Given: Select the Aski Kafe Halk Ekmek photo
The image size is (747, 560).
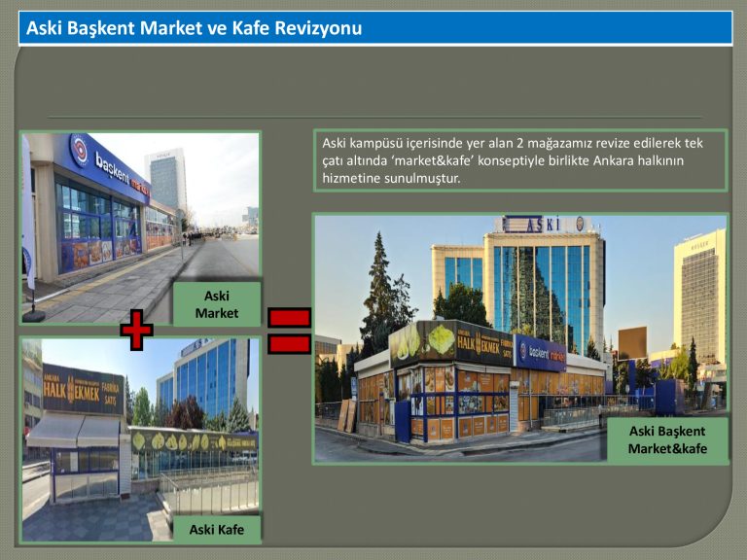Looking at the screenshot, I should (140, 439).
